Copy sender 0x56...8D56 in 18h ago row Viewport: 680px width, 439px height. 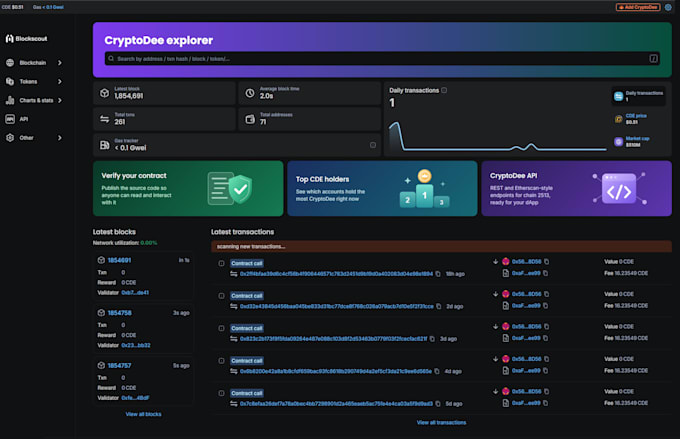point(546,262)
